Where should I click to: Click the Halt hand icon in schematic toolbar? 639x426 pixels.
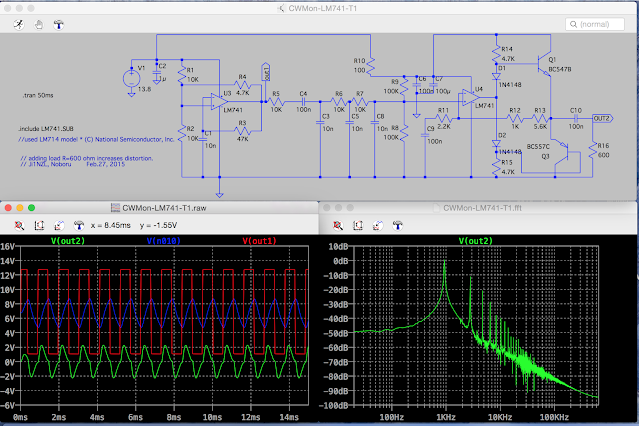pyautogui.click(x=39, y=25)
